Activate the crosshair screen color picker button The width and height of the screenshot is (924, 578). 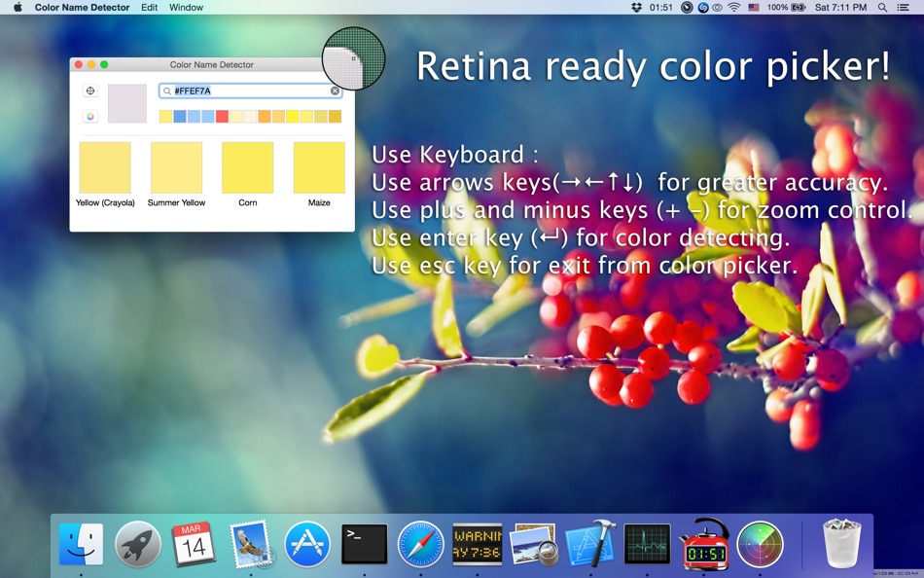point(90,90)
